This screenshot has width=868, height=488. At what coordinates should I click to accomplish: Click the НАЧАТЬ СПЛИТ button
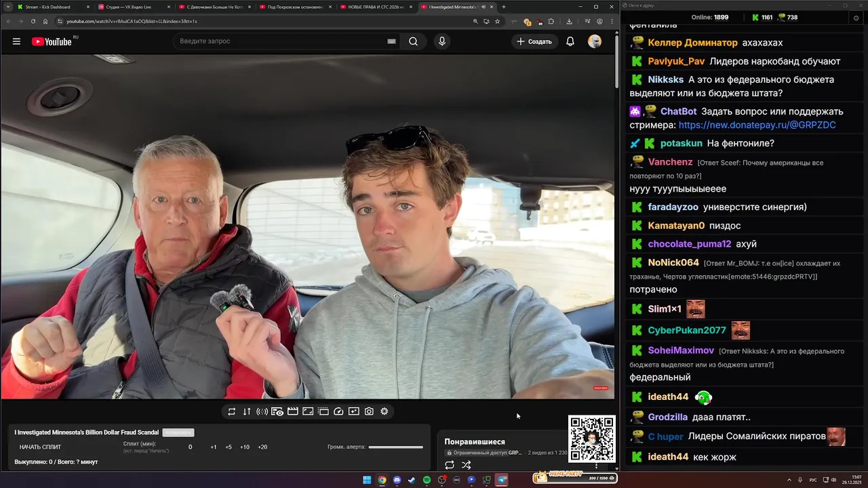(x=40, y=447)
